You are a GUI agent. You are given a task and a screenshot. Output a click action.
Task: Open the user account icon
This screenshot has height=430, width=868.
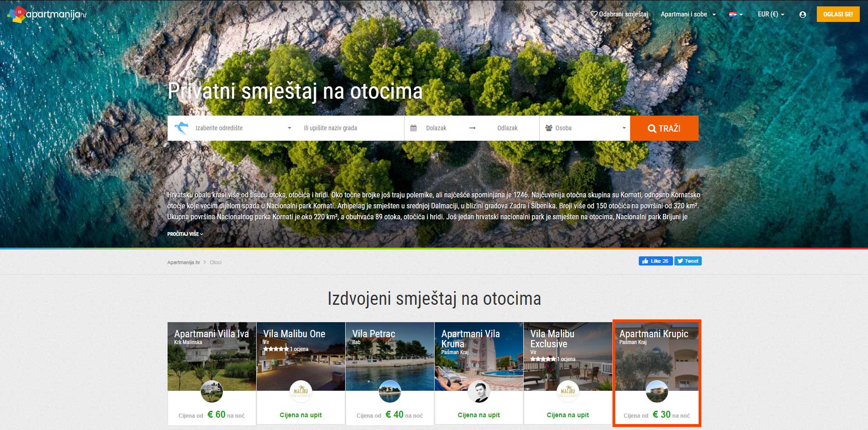coord(802,15)
